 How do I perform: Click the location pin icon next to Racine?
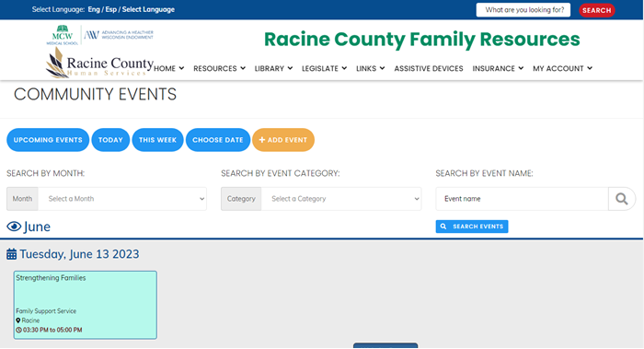[x=18, y=320]
